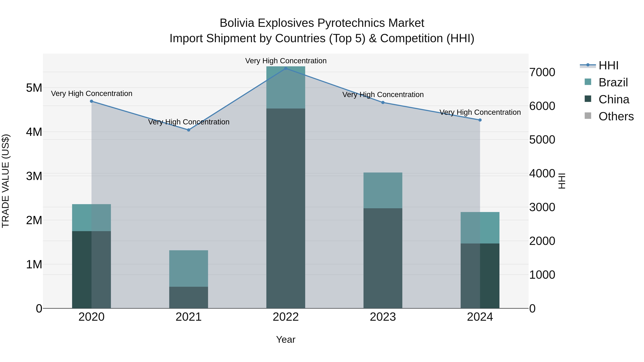
Task: Click the Brazil bar segment for 2020
Action: click(x=91, y=218)
